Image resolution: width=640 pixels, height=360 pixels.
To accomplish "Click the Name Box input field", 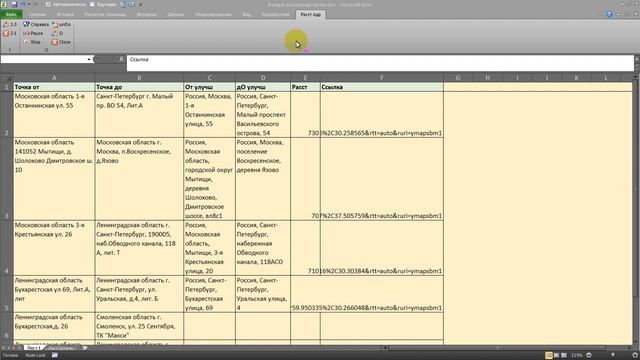I will (x=44, y=60).
